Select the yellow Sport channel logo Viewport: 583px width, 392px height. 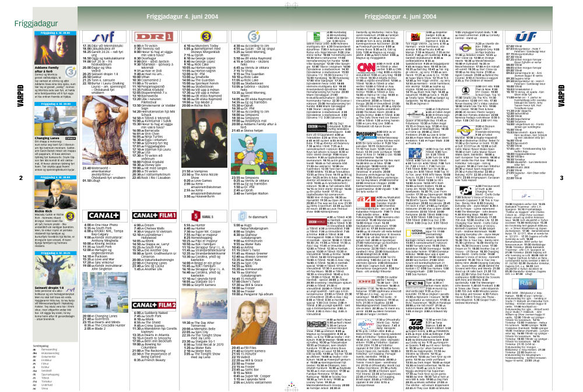pos(465,130)
